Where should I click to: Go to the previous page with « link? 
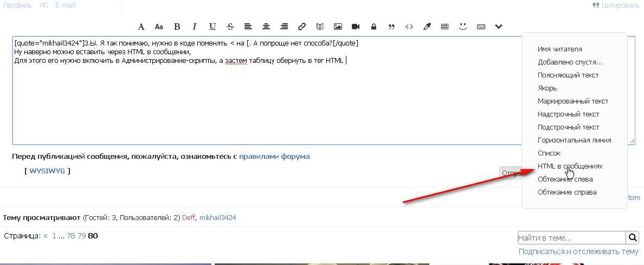pos(46,236)
